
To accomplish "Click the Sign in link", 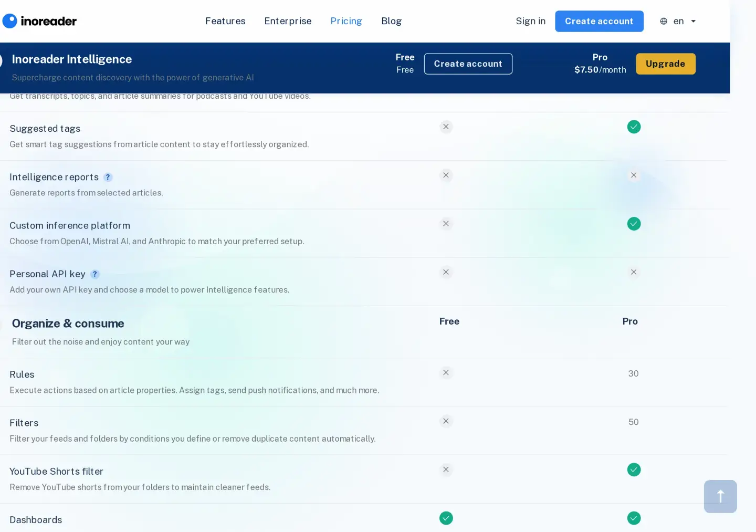I will coord(530,21).
